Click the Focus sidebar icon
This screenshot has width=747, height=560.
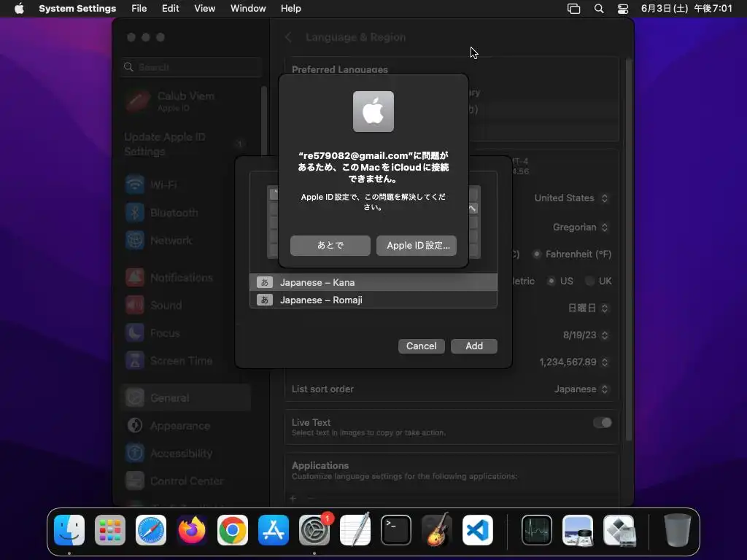pyautogui.click(x=135, y=332)
